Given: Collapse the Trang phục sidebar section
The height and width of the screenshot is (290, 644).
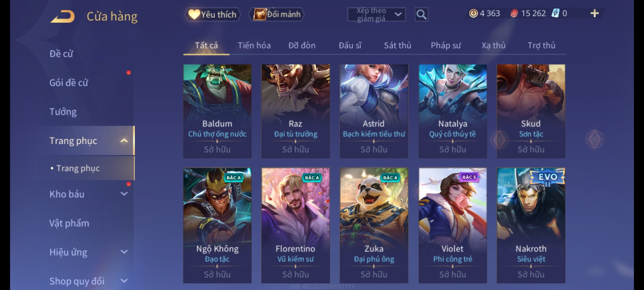Looking at the screenshot, I should tap(124, 141).
